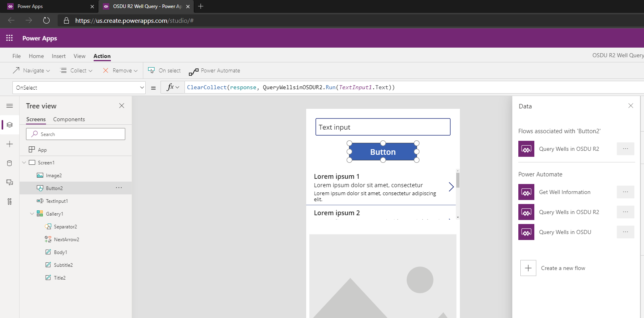
Task: Click the site lock icon in address bar
Action: (x=66, y=20)
